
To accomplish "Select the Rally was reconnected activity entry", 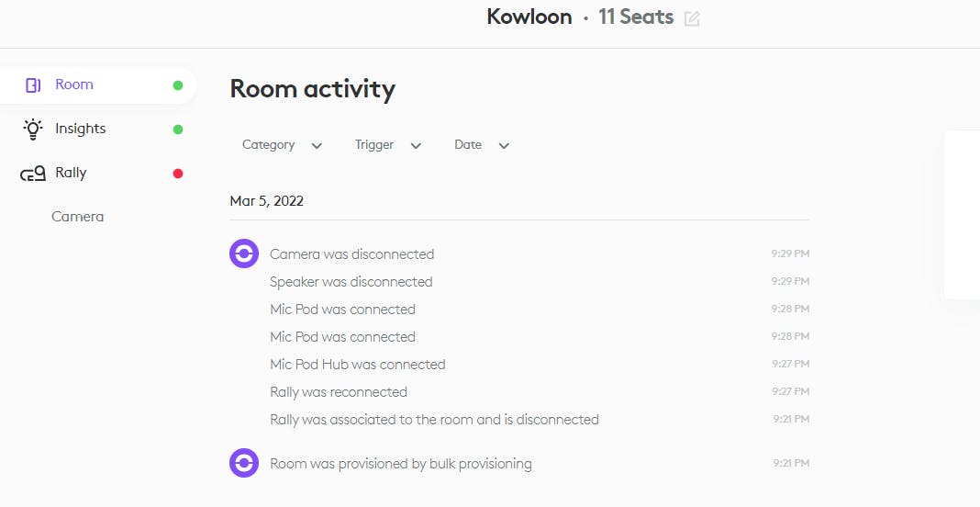I will coord(338,392).
